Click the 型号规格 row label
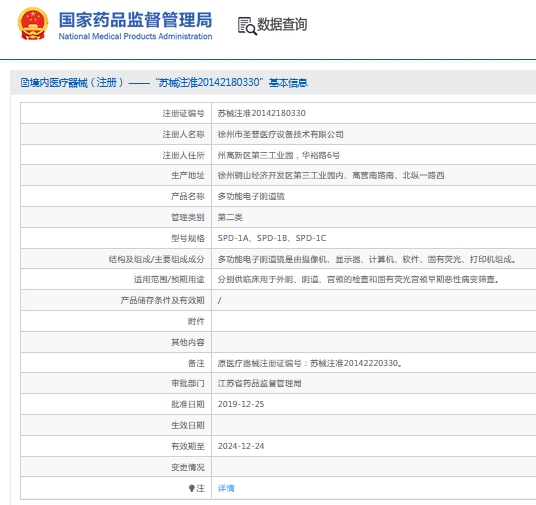Image resolution: width=536 pixels, height=505 pixels. tap(188, 238)
